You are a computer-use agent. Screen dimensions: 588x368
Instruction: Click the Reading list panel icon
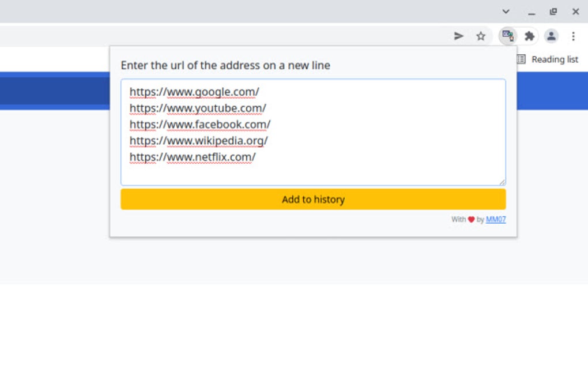coord(522,59)
